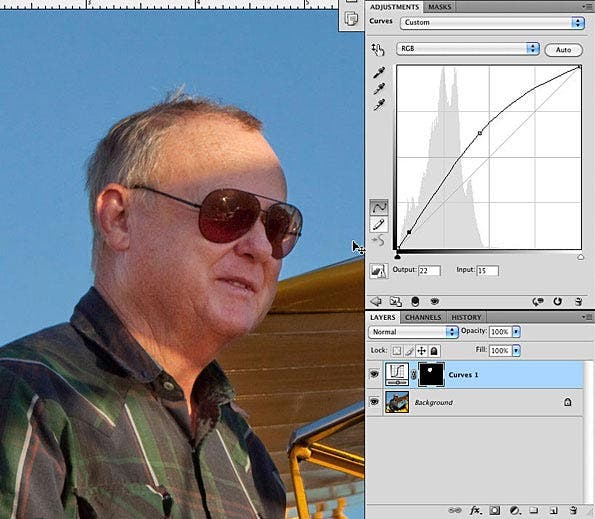Click the Output value field
The image size is (595, 519).
click(429, 271)
